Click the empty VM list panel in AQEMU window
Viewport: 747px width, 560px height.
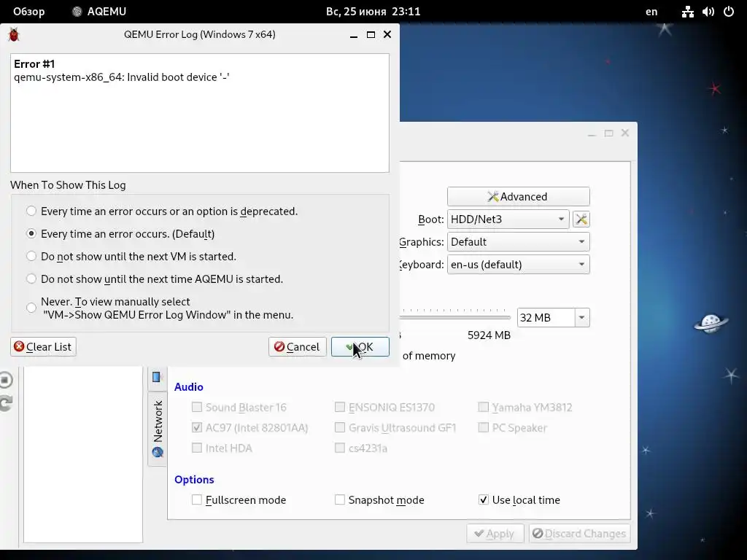coord(83,454)
